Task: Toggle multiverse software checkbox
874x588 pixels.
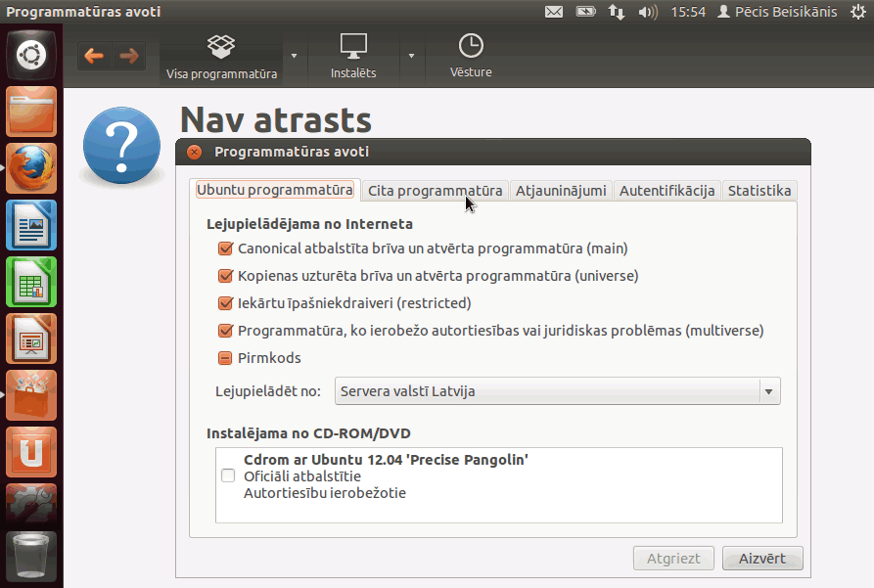Action: [x=225, y=331]
